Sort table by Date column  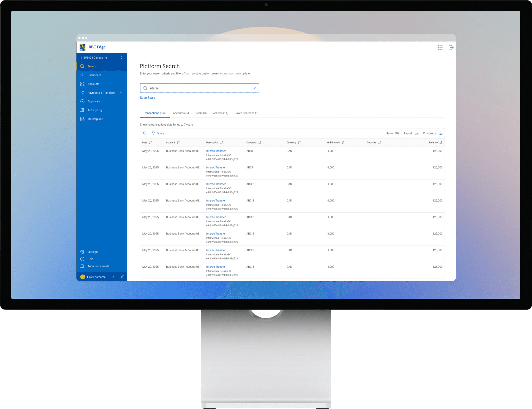(150, 142)
